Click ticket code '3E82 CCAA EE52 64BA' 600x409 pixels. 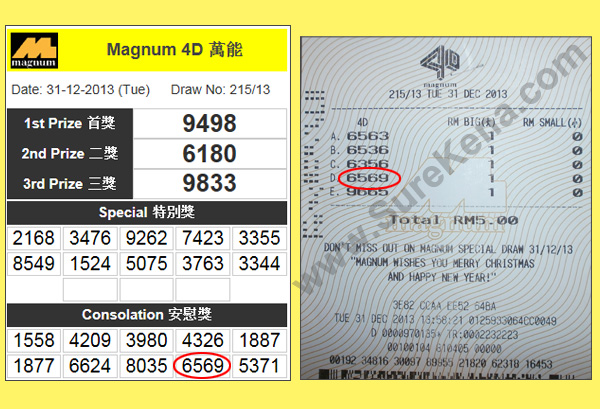444,306
